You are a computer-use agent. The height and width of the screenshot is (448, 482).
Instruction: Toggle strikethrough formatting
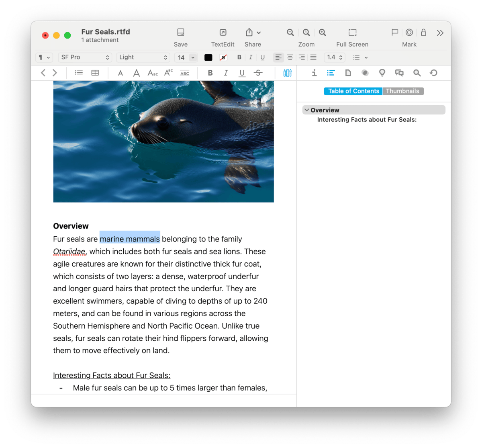[258, 73]
